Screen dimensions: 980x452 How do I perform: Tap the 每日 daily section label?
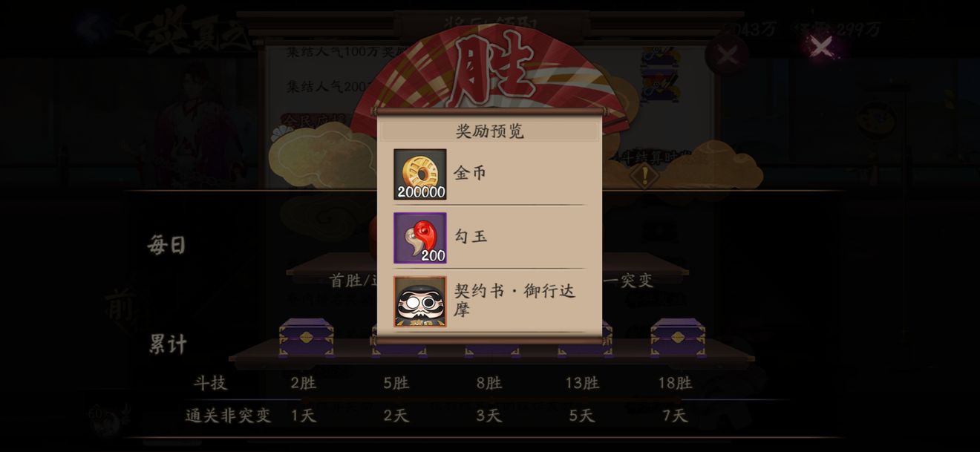coord(166,245)
